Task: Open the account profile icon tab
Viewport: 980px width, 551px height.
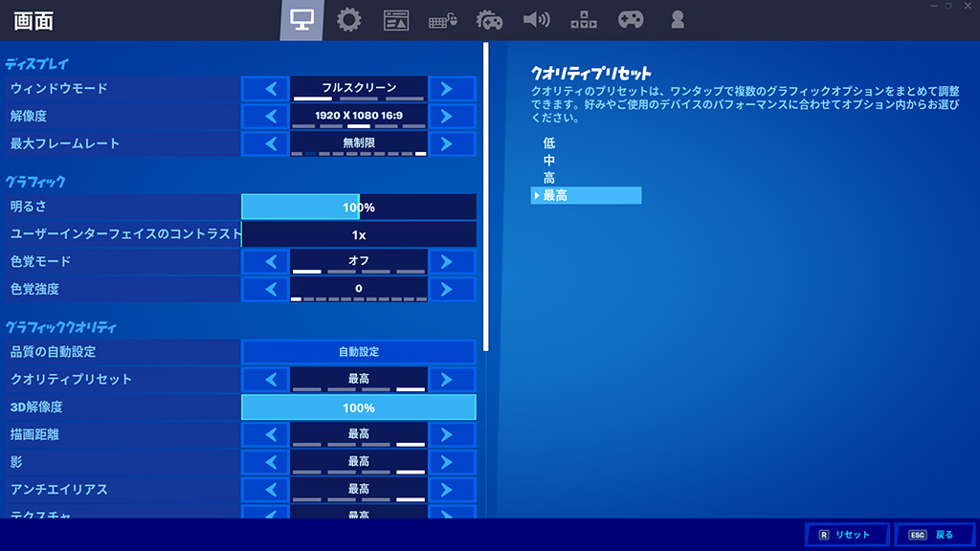Action: [677, 20]
